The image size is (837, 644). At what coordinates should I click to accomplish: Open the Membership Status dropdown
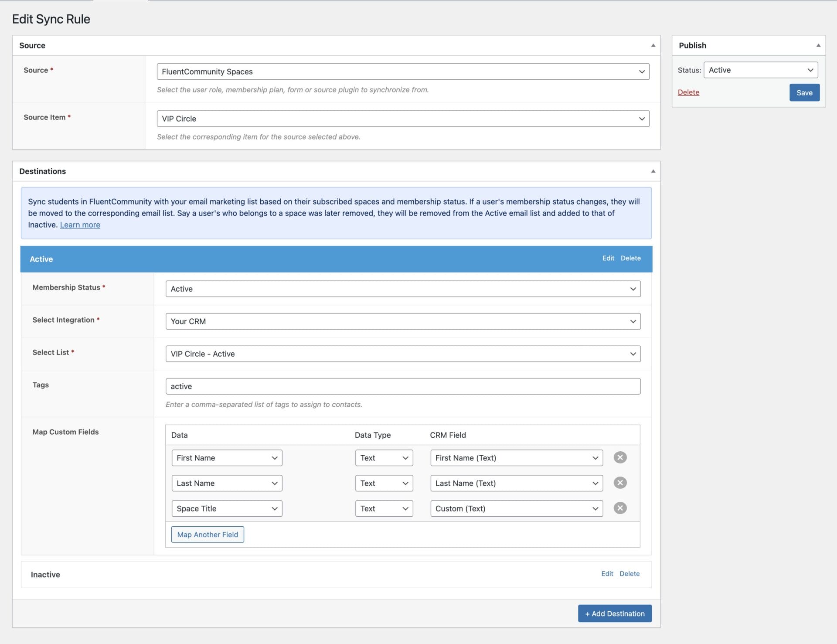coord(403,289)
